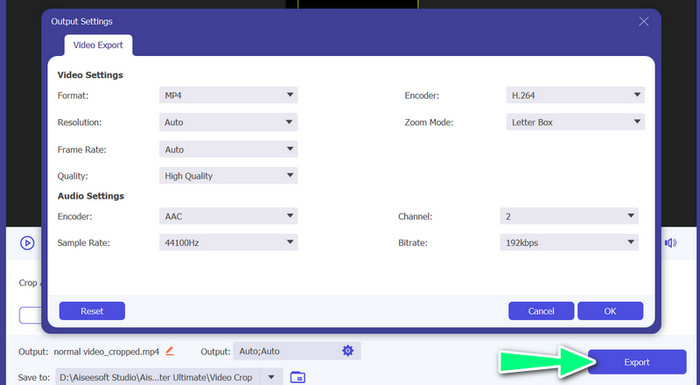Screen dimensions: 700x385
Task: Confirm settings with OK button
Action: click(610, 311)
